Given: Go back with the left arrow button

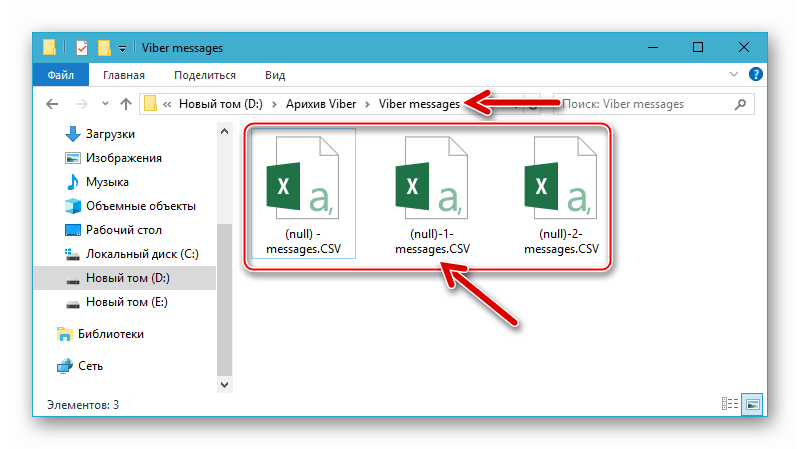Looking at the screenshot, I should pos(52,104).
